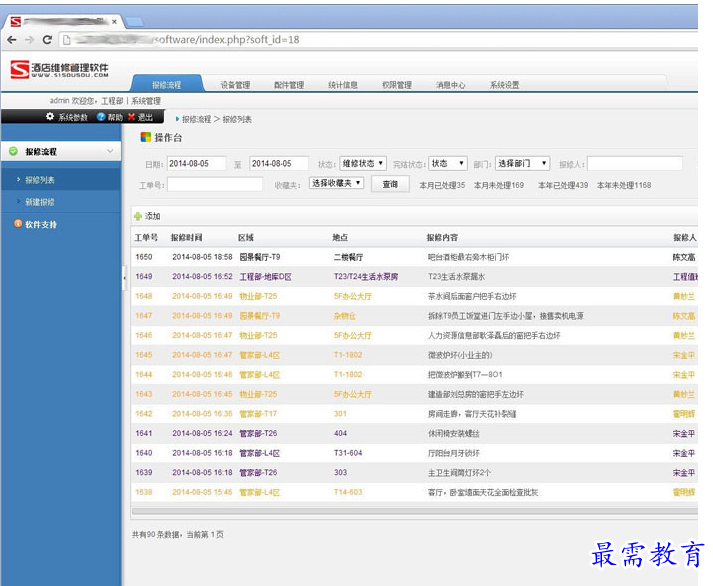Open the 配件管理 tab
The image size is (713, 586).
[x=289, y=85]
